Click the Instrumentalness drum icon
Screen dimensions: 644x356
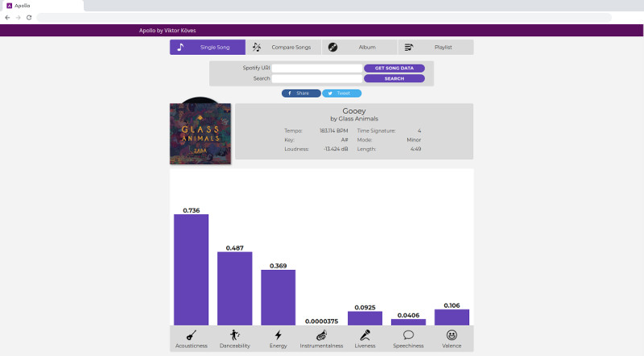pyautogui.click(x=321, y=335)
